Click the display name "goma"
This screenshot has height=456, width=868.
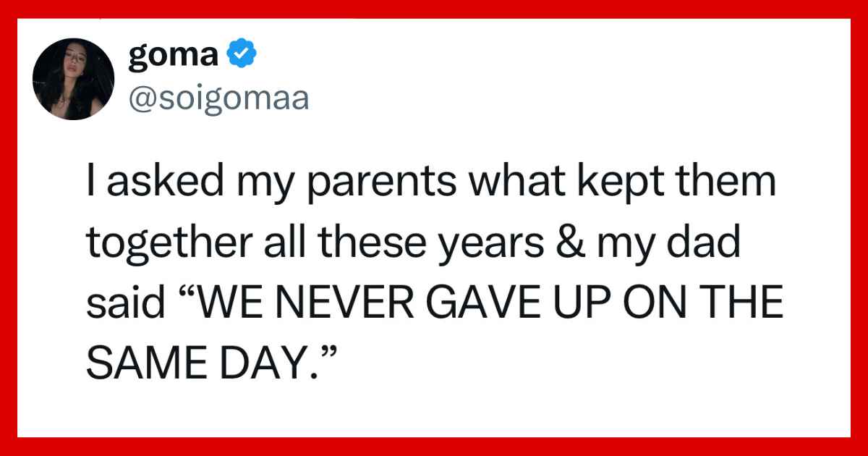[x=174, y=55]
